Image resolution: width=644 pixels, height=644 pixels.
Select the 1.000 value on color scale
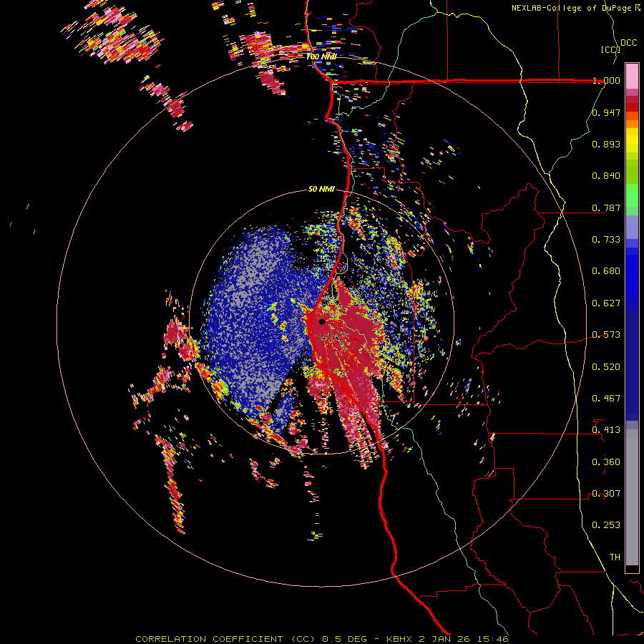pos(606,80)
